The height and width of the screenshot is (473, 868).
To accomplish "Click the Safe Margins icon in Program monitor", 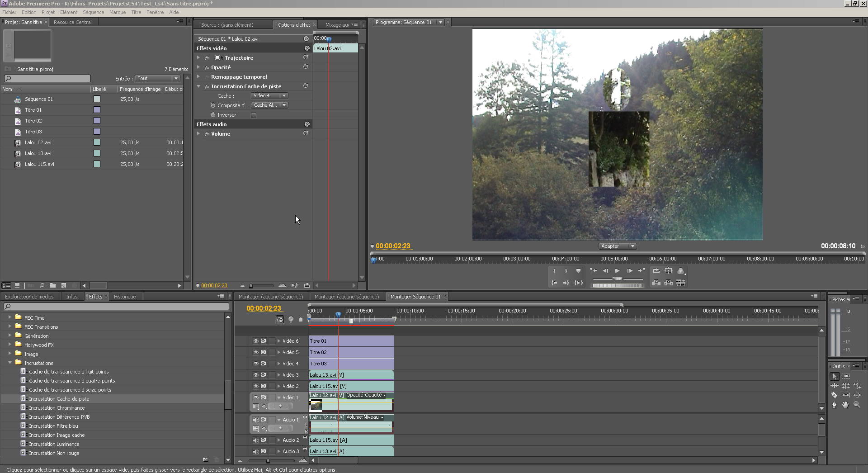I will (x=668, y=271).
